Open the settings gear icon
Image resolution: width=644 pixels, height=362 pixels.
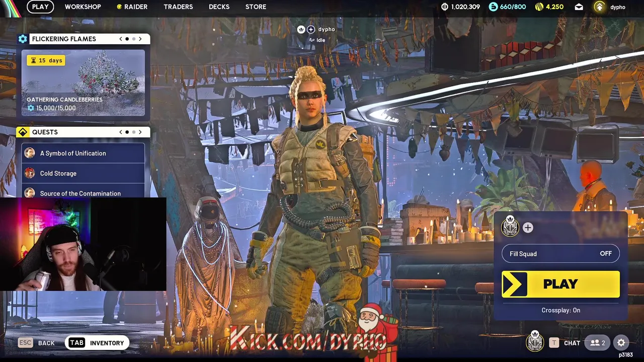621,343
